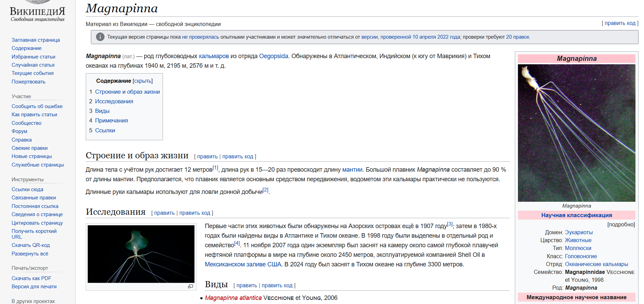
Task: Click Сообщить об ошибке
Action: 37,106
